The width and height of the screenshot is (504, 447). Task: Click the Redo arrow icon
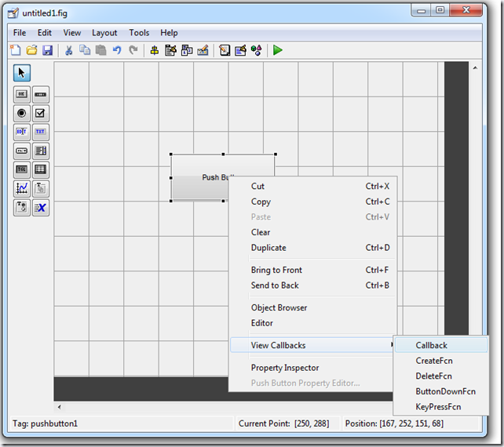tap(133, 50)
